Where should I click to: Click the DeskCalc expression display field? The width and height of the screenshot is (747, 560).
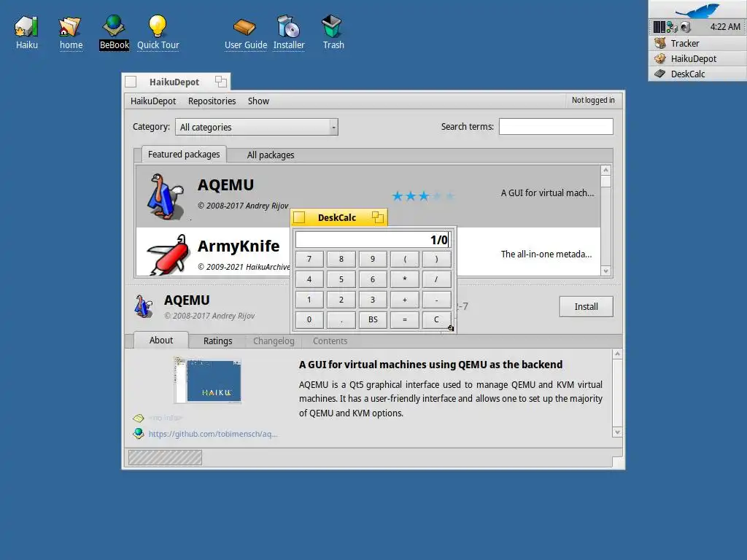373,239
